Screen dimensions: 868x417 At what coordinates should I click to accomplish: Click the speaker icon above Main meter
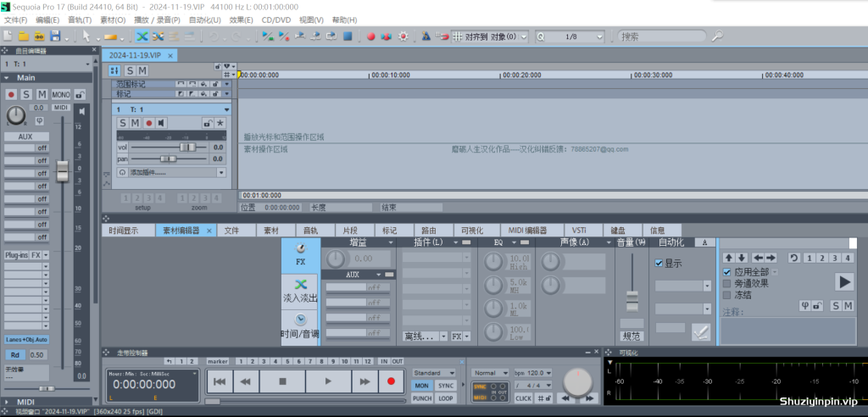point(82,111)
